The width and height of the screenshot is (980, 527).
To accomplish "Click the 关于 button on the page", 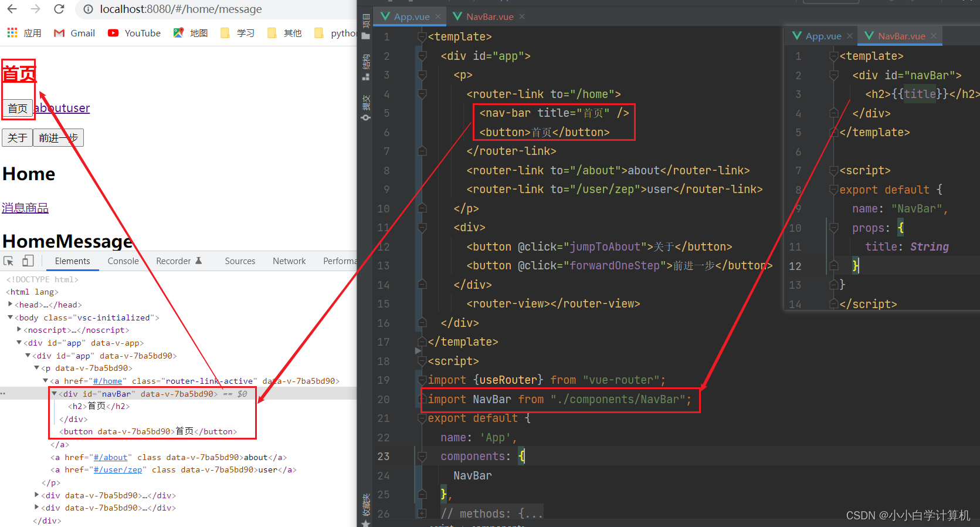I will pyautogui.click(x=18, y=137).
